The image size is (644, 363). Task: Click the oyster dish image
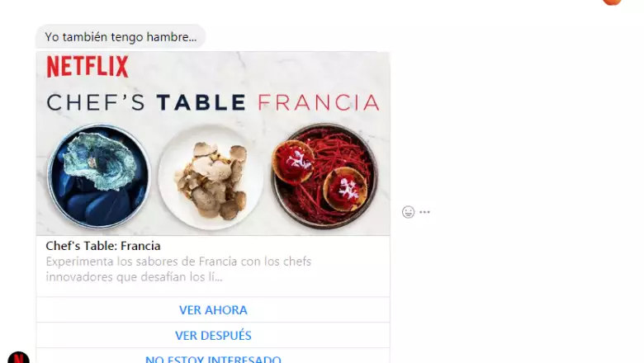coord(98,177)
